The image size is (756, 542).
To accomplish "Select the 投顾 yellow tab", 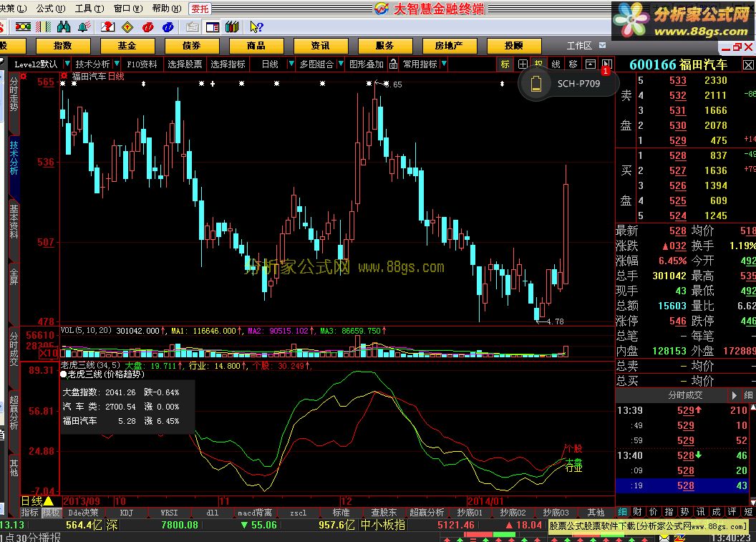I will tap(514, 46).
